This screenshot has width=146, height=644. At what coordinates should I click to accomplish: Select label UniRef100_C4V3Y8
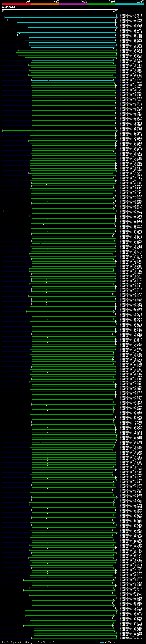click(131, 80)
